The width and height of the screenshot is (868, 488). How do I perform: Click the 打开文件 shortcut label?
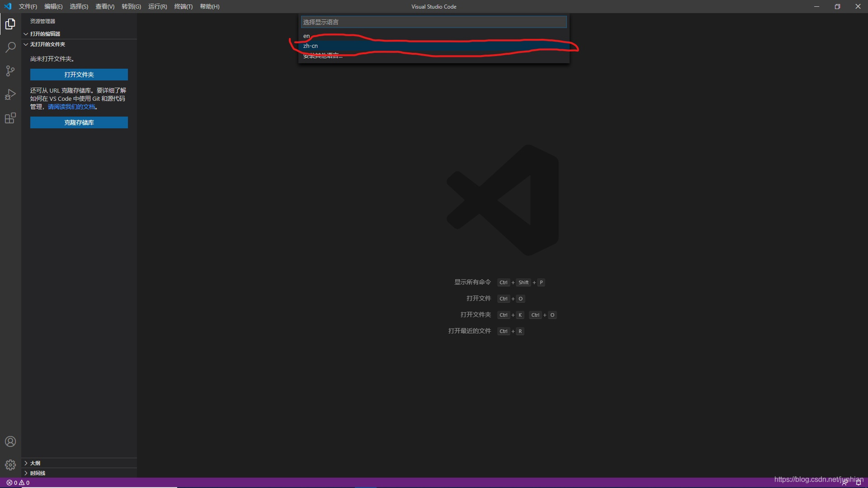(x=479, y=299)
